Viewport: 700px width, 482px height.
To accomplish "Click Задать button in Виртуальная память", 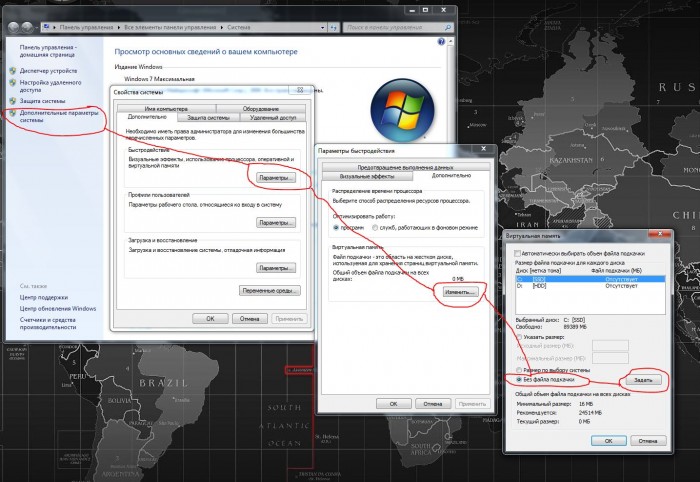I will pos(643,380).
